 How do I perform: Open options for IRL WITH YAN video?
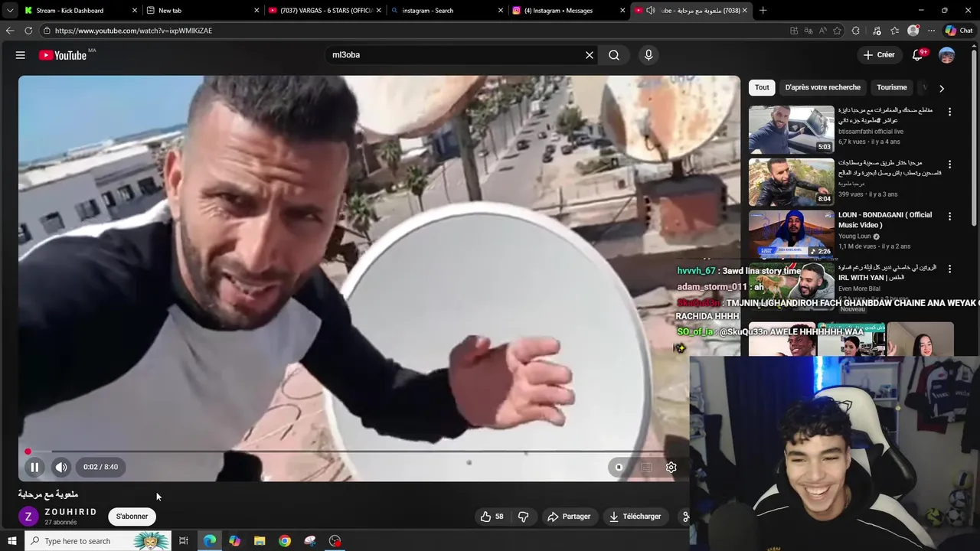(x=950, y=269)
